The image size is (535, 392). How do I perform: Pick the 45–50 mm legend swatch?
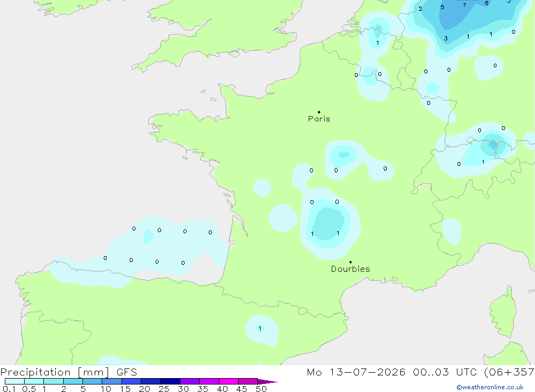point(248,381)
